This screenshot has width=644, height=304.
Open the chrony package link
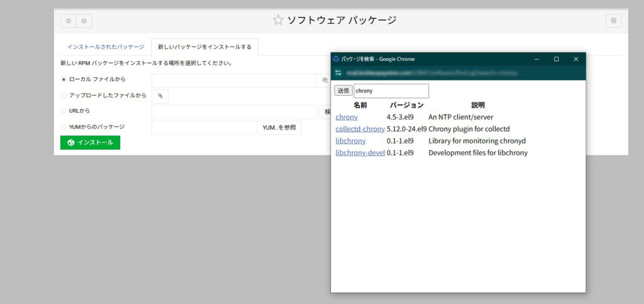pyautogui.click(x=347, y=117)
